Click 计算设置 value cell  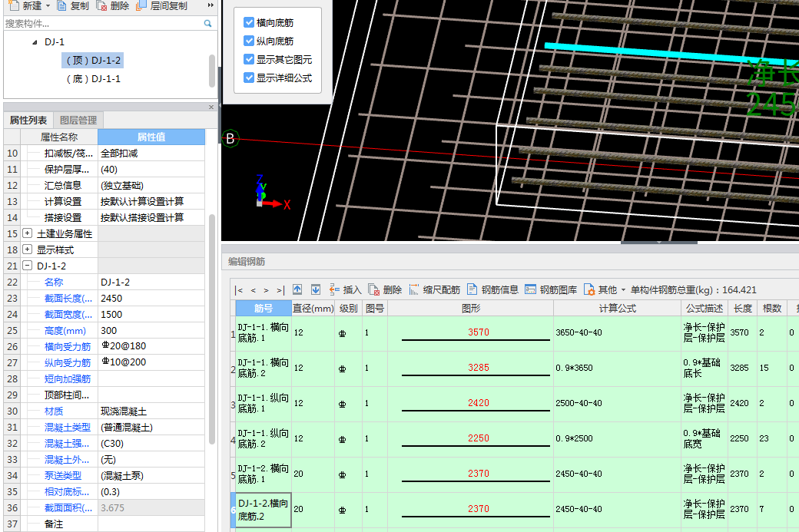point(151,202)
